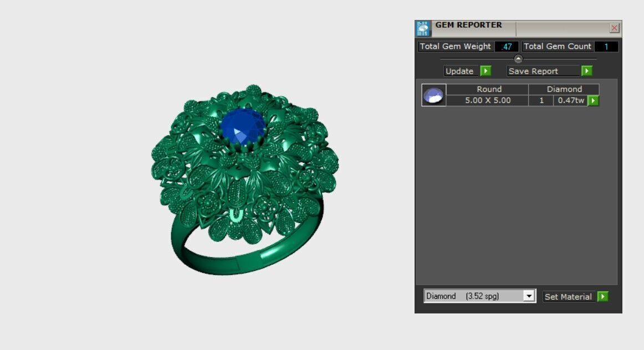644x350 pixels.
Task: Select the round gem thumbnail in list
Action: pos(434,95)
